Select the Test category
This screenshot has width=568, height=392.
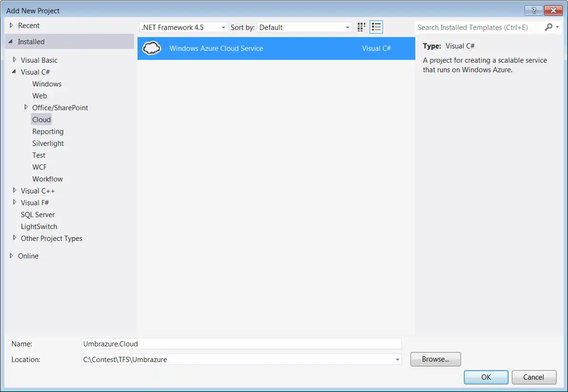(39, 155)
